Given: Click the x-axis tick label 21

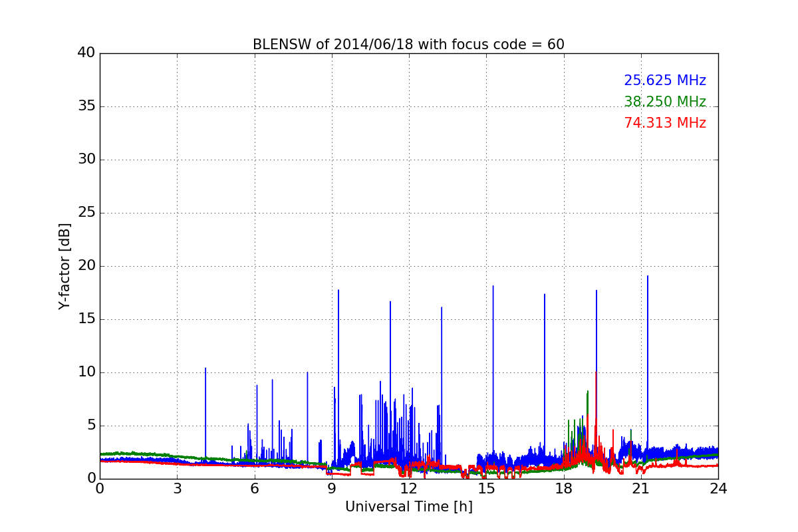Looking at the screenshot, I should [x=641, y=489].
